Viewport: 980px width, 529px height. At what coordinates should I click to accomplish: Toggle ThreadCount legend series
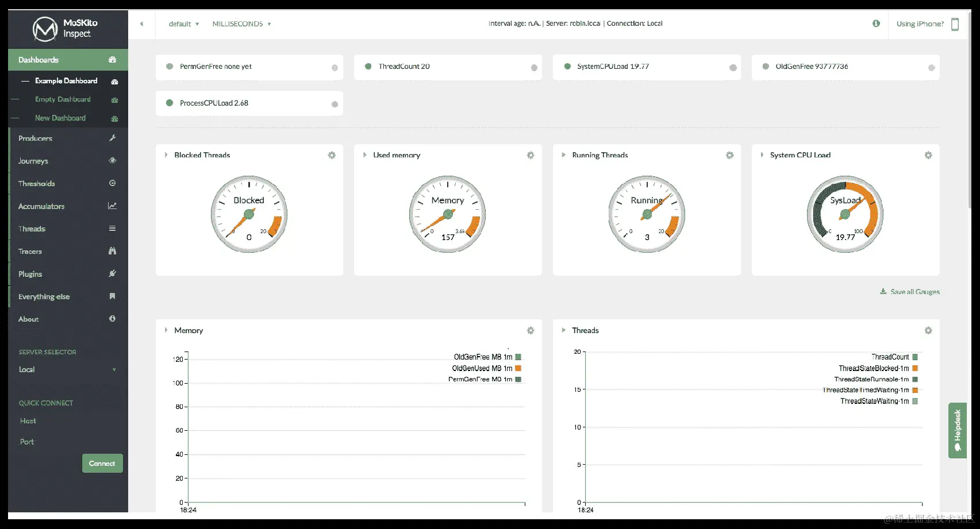click(x=894, y=357)
